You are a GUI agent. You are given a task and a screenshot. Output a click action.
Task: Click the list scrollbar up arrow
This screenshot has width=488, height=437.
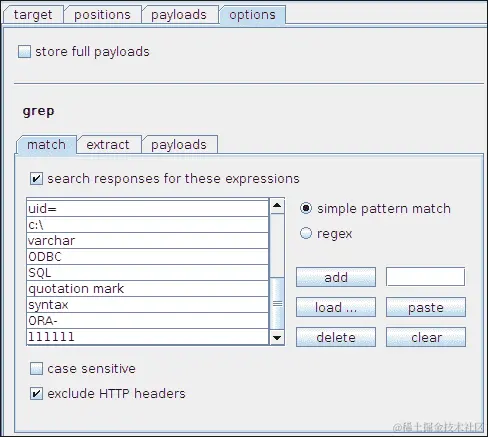pyautogui.click(x=277, y=205)
